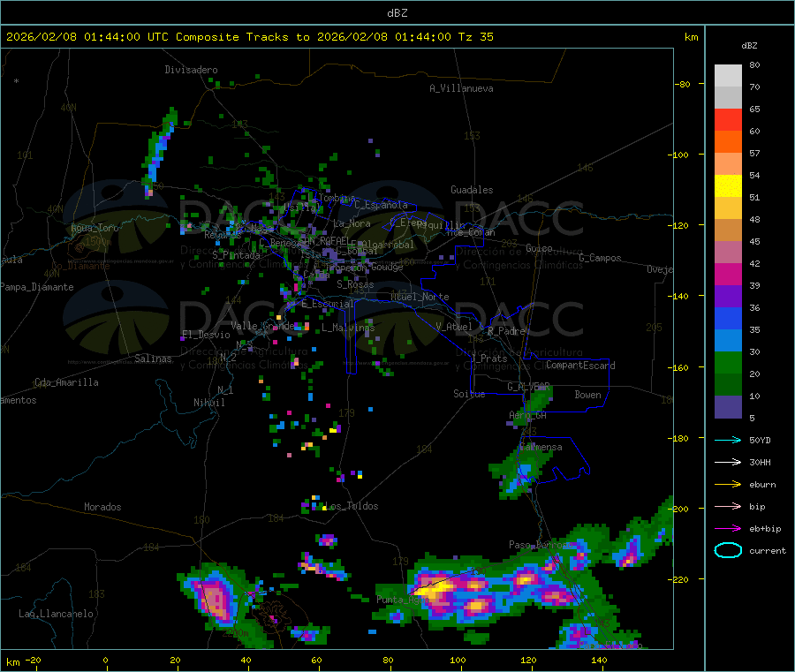Click the pink storm cell above the 2200m label
This screenshot has height=672, width=795.
pos(215,599)
